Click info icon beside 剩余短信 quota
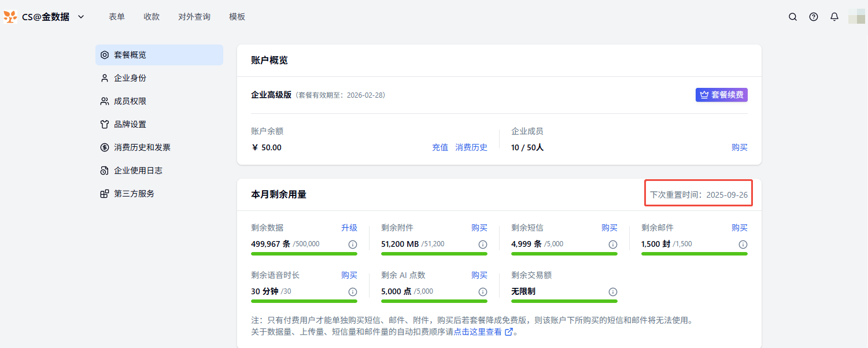Viewport: 868px width, 348px height. pos(613,245)
